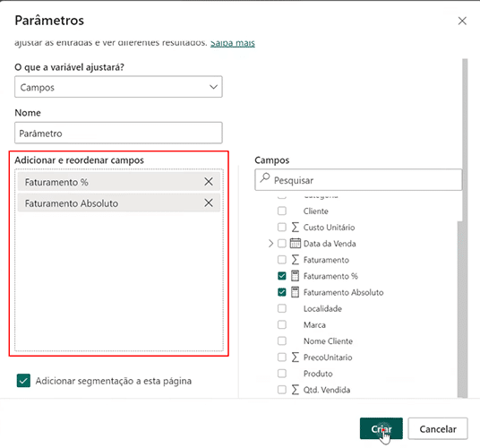Click the Nome input field
480x448 pixels.
118,133
